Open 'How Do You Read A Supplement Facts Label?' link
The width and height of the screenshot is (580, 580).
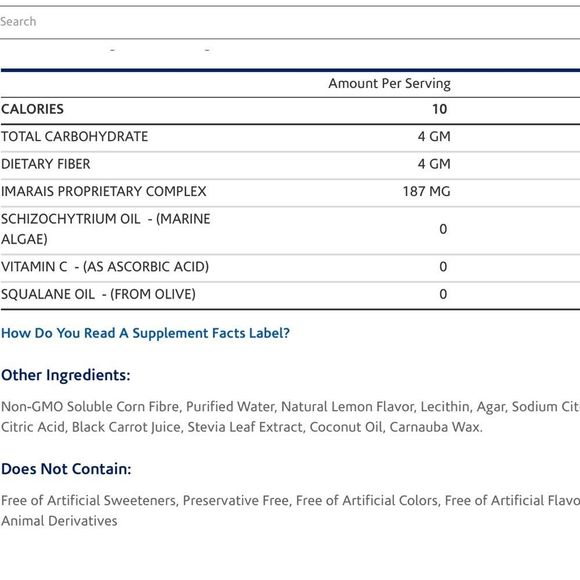pyautogui.click(x=145, y=333)
